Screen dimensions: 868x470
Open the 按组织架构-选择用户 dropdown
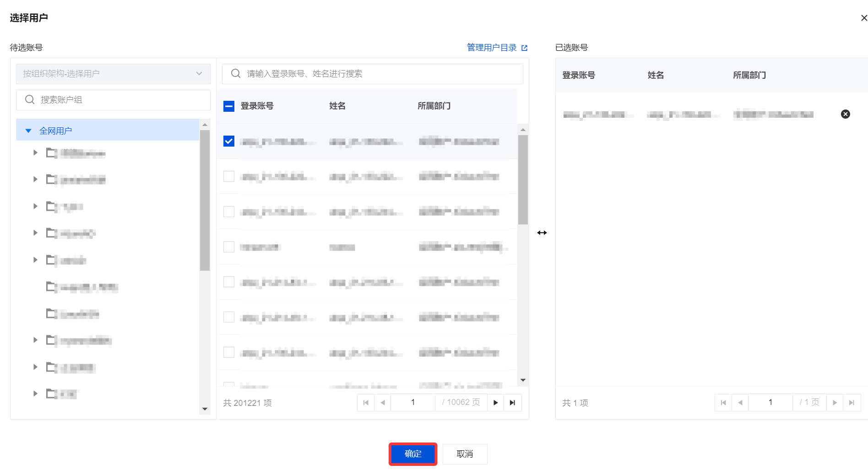click(113, 74)
